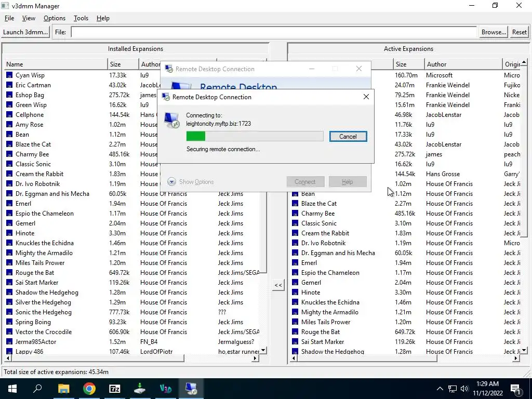Image resolution: width=532 pixels, height=399 pixels.
Task: Close the connecting dialog with X
Action: pyautogui.click(x=366, y=97)
